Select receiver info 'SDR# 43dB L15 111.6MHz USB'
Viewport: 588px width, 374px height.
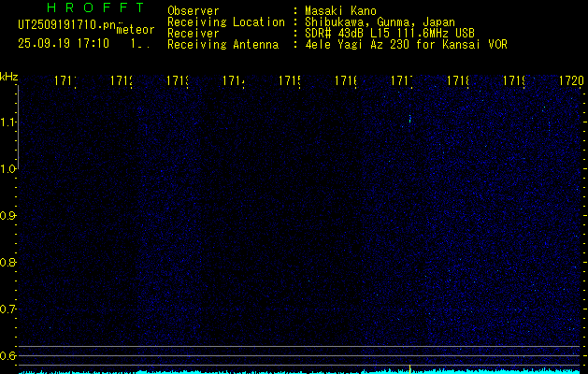pyautogui.click(x=390, y=34)
